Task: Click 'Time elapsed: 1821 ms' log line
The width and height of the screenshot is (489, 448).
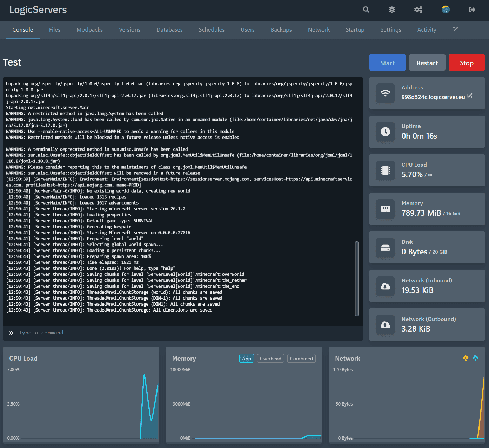Action: point(72,262)
